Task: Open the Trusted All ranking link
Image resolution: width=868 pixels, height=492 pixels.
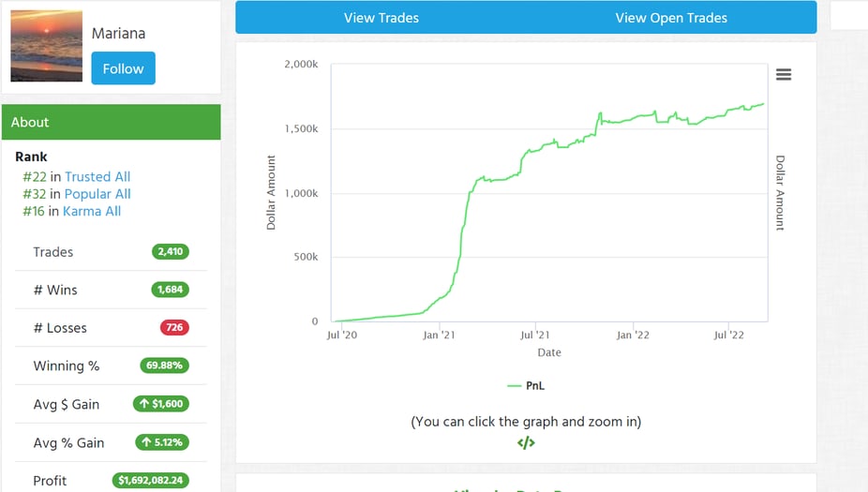Action: 97,177
